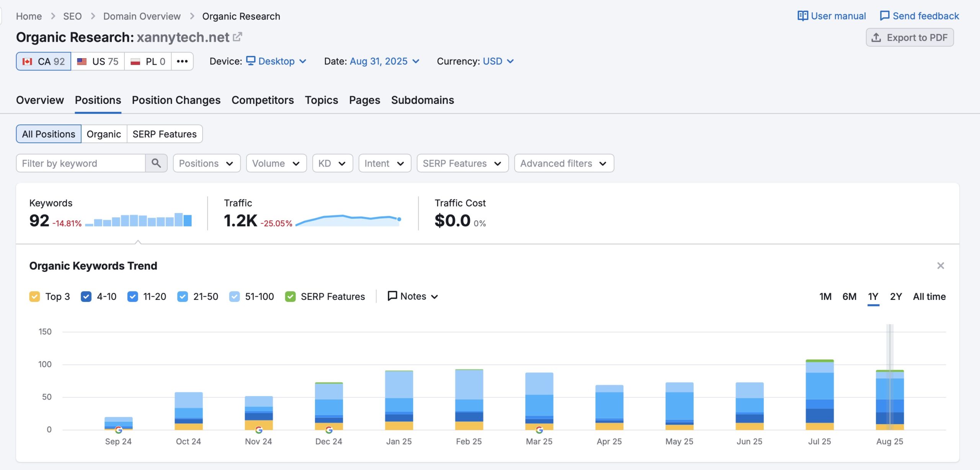This screenshot has width=980, height=470.
Task: Open the Date Aug 31, 2025 dropdown
Action: [x=384, y=61]
